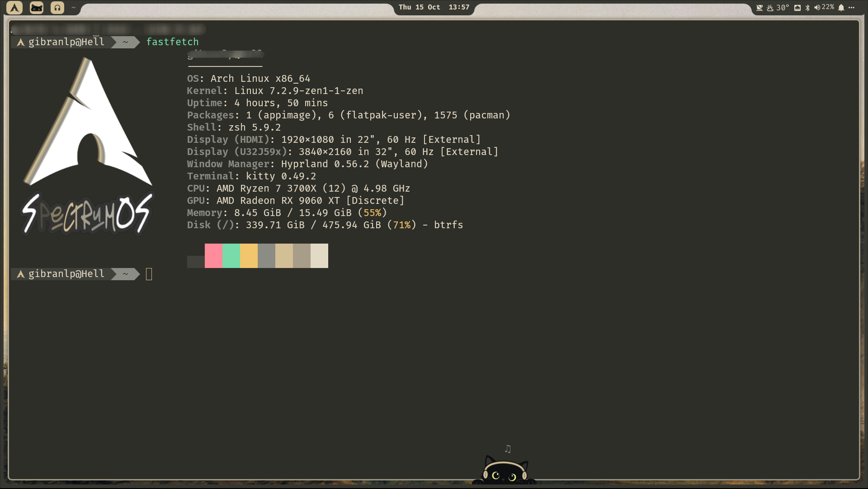Click the Disk 71% value

click(402, 225)
